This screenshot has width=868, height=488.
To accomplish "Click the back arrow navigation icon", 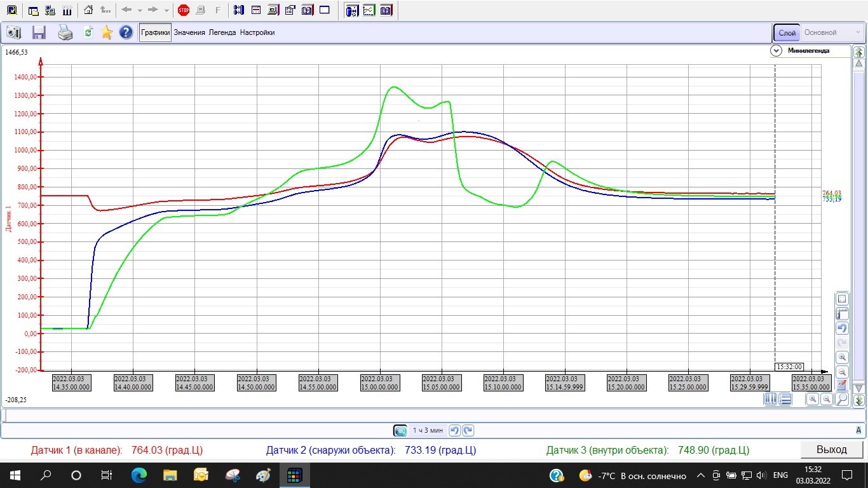I will (x=126, y=10).
